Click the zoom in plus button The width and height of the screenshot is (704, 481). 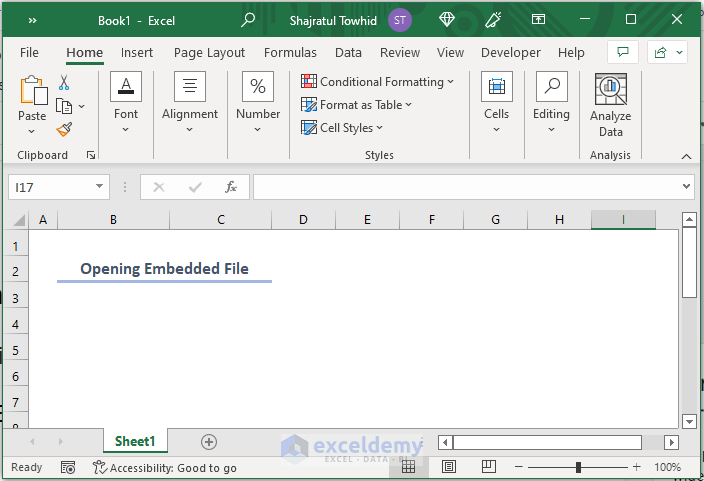click(636, 467)
